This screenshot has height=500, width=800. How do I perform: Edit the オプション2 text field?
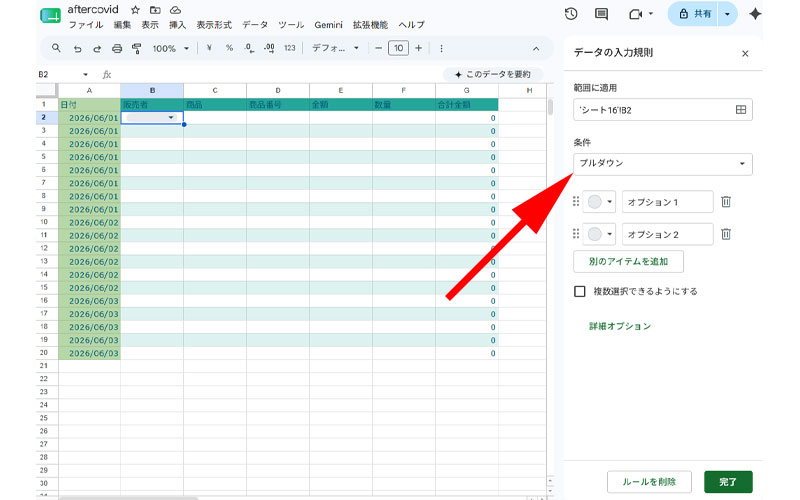pyautogui.click(x=667, y=234)
